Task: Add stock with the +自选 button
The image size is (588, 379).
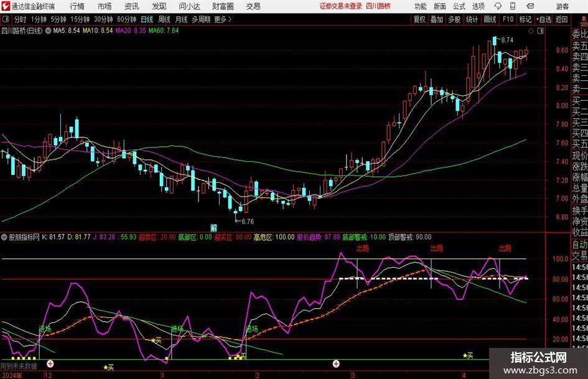Action: tap(544, 19)
